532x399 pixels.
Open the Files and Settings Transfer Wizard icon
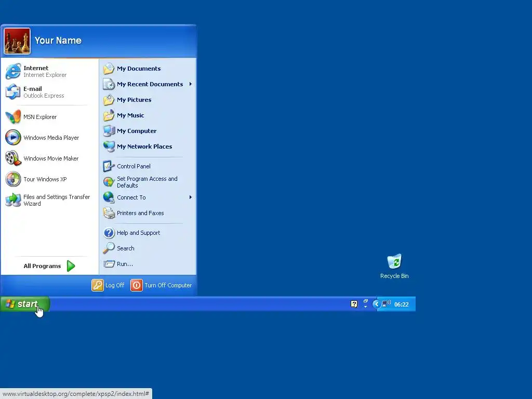click(13, 200)
